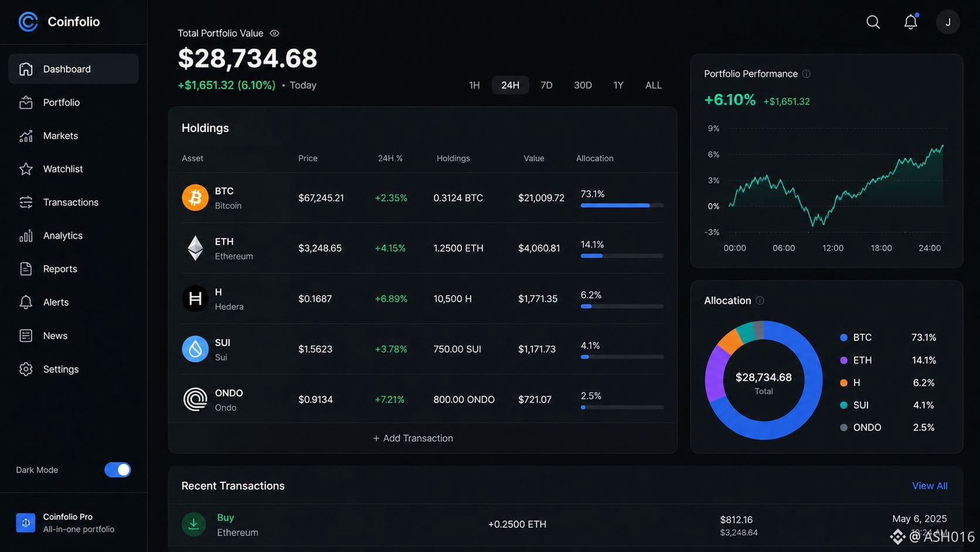Click SUI holdings 750.00 SUI
This screenshot has height=552, width=980.
click(x=457, y=349)
